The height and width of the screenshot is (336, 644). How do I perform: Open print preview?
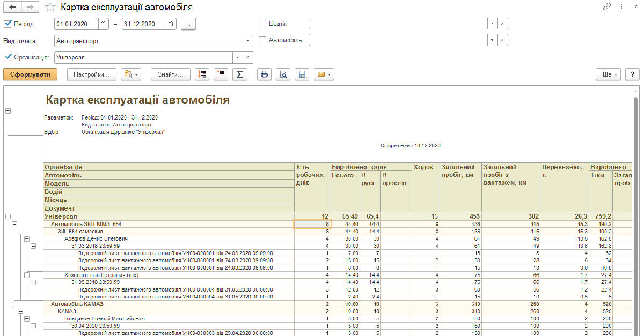(283, 74)
